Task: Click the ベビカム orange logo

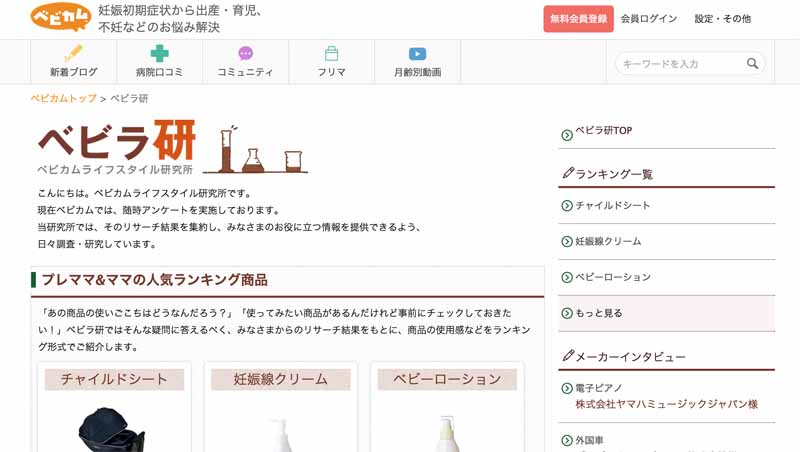Action: point(61,17)
